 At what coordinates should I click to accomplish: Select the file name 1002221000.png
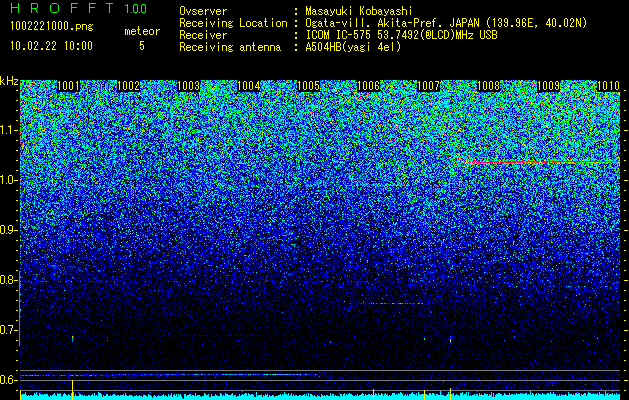pos(52,26)
